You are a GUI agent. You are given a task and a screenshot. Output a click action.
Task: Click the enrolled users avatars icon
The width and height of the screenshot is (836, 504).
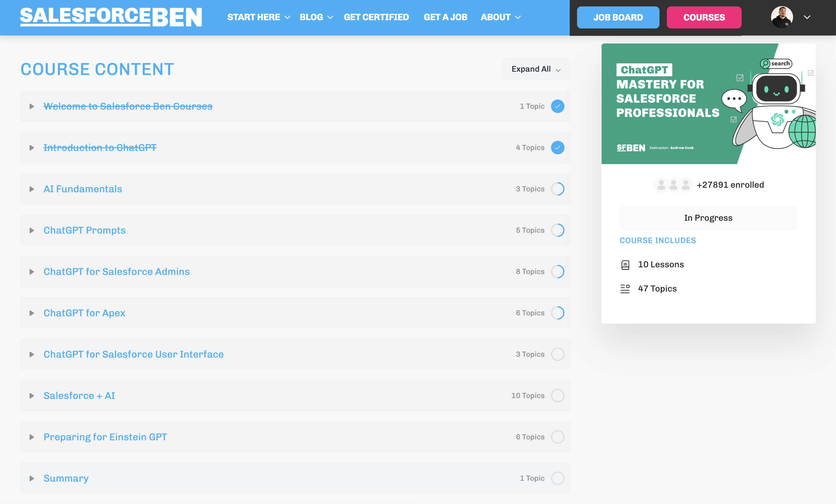pyautogui.click(x=673, y=185)
